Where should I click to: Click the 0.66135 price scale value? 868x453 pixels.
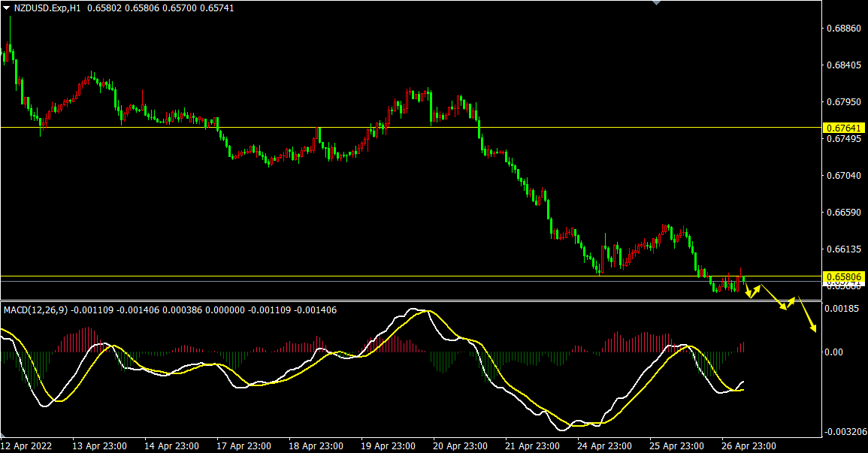pyautogui.click(x=843, y=249)
